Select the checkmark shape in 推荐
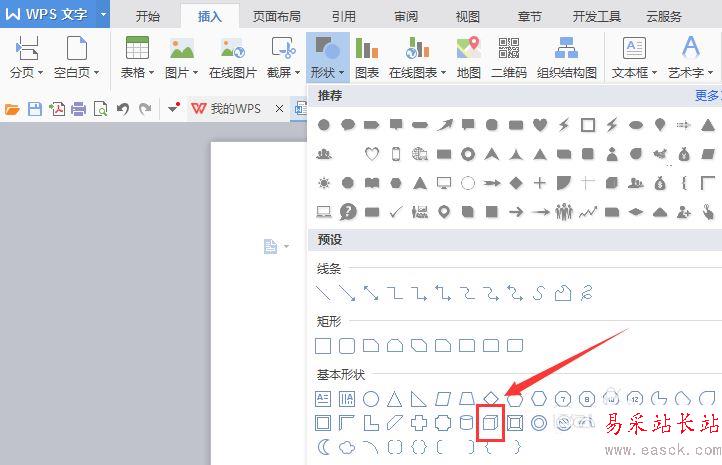This screenshot has height=465, width=722. pyautogui.click(x=396, y=212)
